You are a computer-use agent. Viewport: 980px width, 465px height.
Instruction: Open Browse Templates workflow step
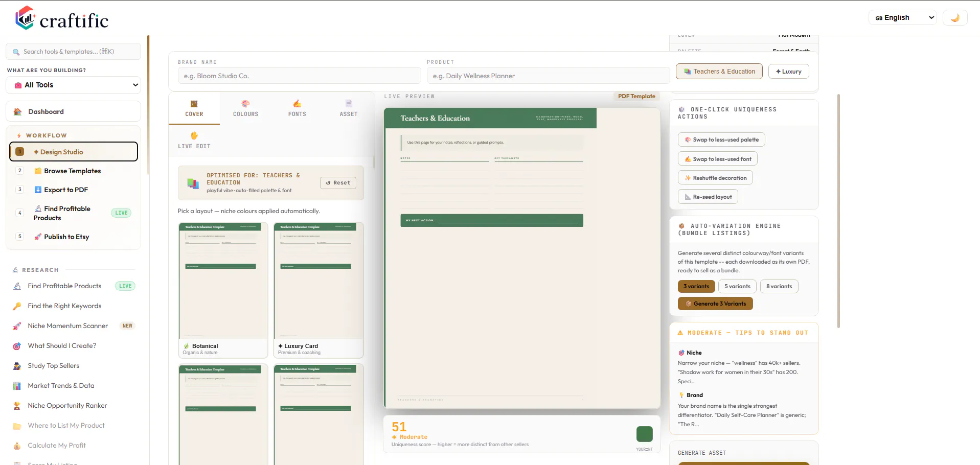pos(74,171)
